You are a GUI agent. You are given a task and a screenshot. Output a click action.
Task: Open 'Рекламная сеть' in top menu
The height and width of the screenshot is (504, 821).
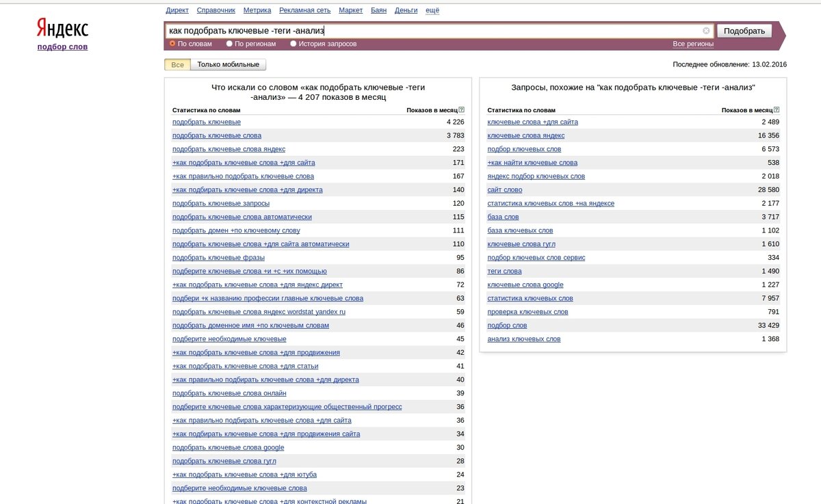coord(304,10)
